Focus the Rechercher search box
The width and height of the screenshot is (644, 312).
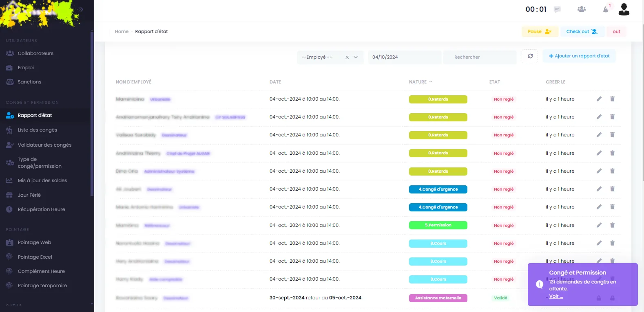point(480,57)
